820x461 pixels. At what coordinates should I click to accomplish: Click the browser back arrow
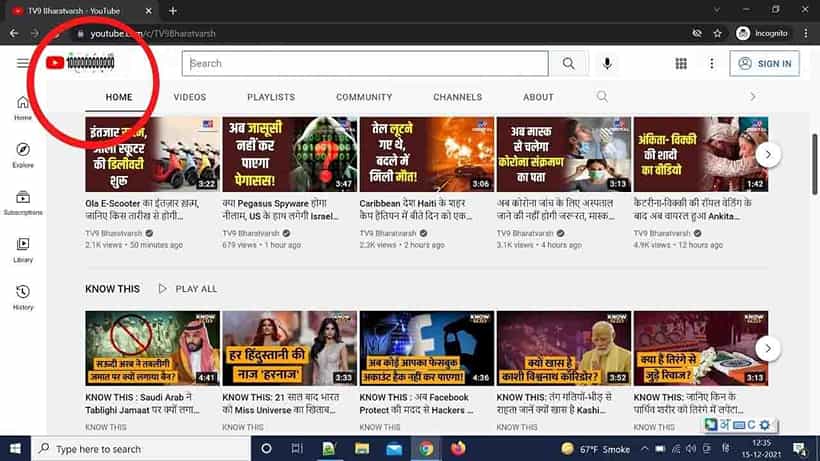coord(14,33)
